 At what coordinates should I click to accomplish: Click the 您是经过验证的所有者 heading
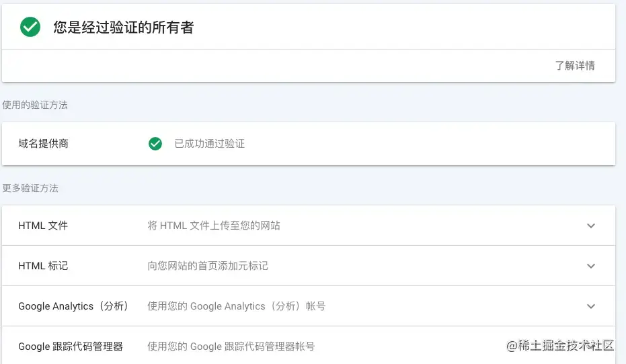(124, 27)
